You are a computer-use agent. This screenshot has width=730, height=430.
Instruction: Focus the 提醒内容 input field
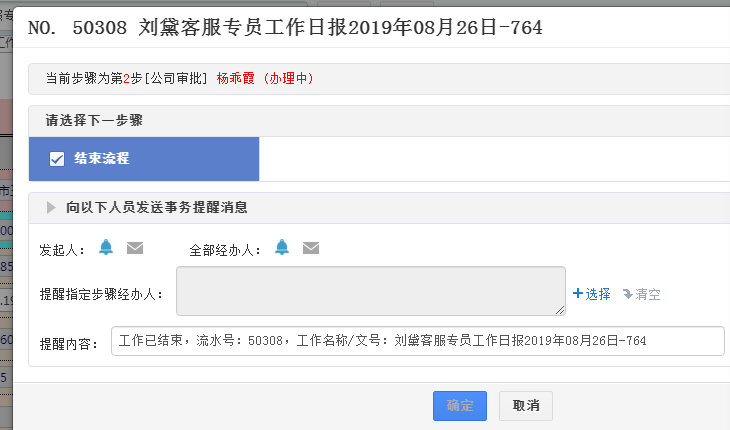click(417, 341)
